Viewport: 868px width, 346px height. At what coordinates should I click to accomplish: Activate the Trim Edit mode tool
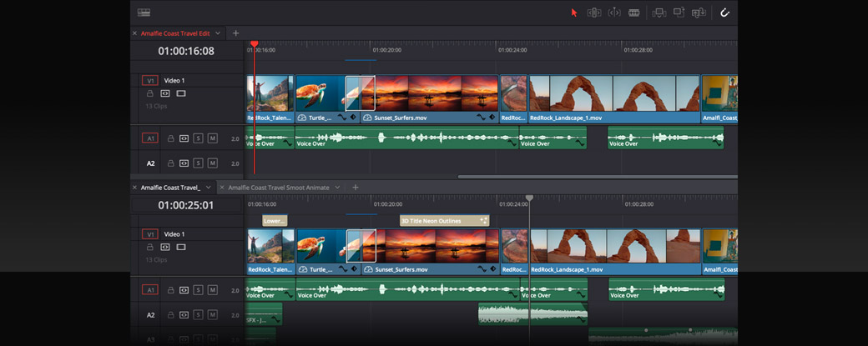tap(594, 13)
